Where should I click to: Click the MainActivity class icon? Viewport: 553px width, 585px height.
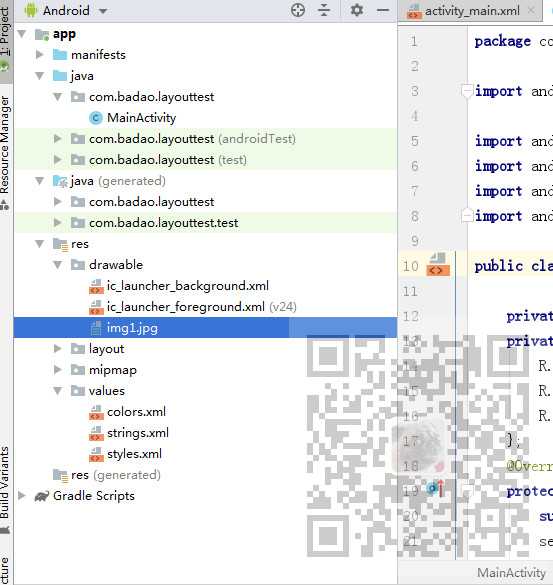(96, 118)
